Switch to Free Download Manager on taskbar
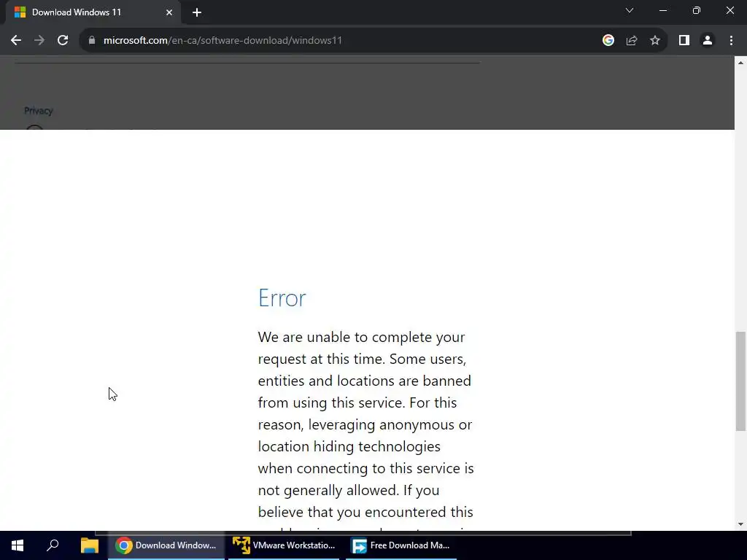The height and width of the screenshot is (560, 747). (401, 545)
